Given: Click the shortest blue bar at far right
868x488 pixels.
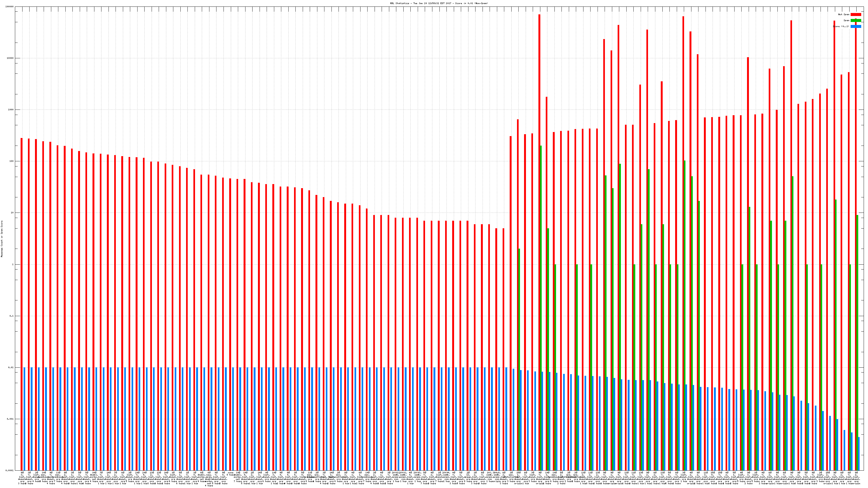Looking at the screenshot, I should pos(859,454).
